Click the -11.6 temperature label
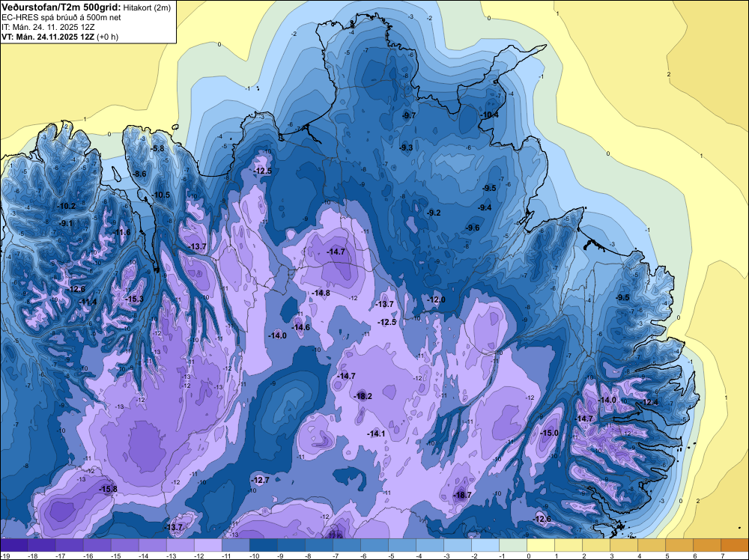Image resolution: width=749 pixels, height=560 pixels. 121,233
